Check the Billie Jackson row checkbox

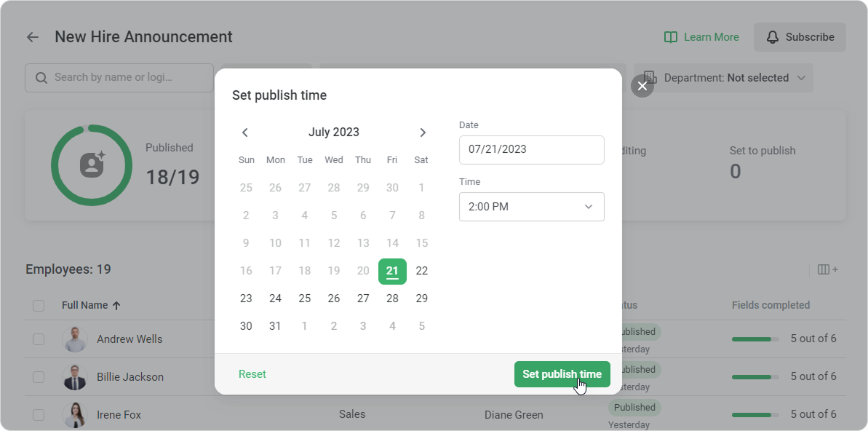click(x=38, y=376)
